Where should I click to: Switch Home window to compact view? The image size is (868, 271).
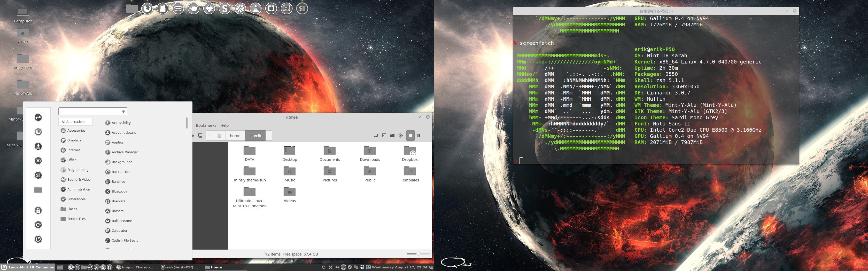[427, 136]
